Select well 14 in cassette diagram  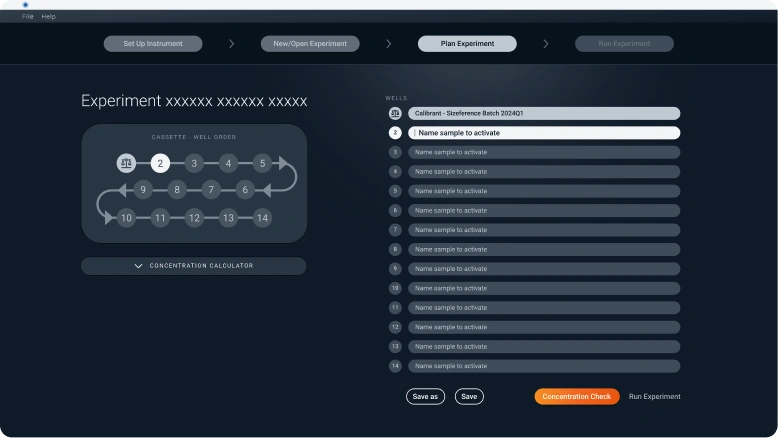coord(262,218)
